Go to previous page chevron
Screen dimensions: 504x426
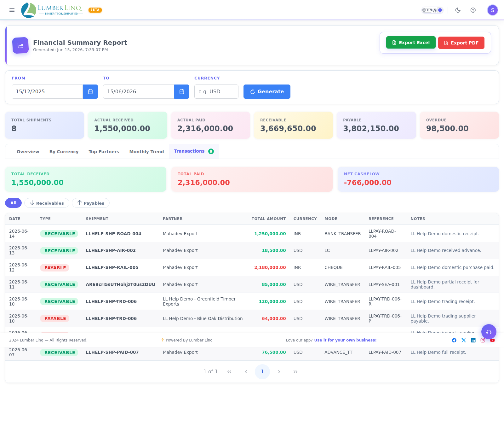(x=246, y=372)
